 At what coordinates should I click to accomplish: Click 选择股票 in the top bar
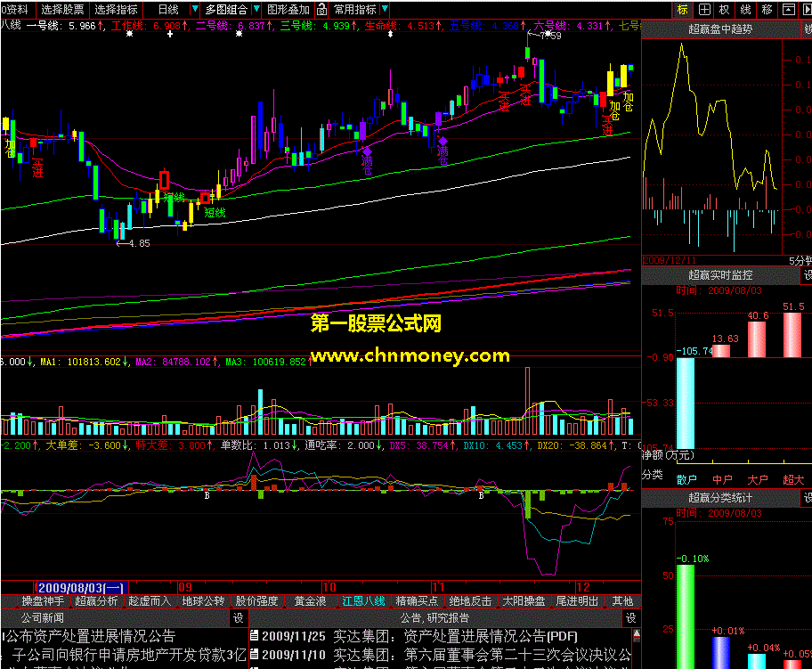coord(62,9)
